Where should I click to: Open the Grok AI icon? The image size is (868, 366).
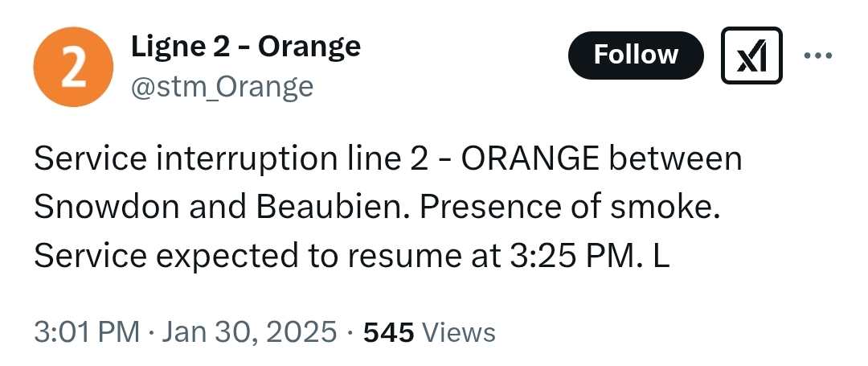click(751, 56)
